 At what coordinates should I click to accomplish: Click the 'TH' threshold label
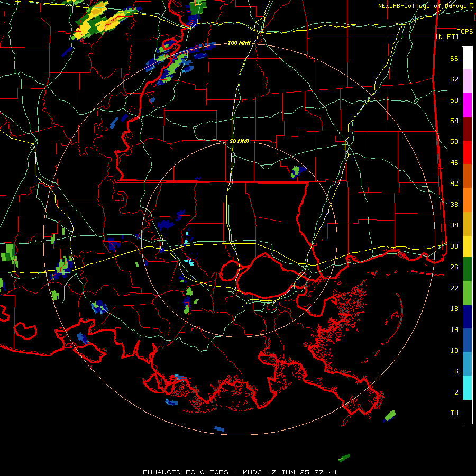coord(454,413)
